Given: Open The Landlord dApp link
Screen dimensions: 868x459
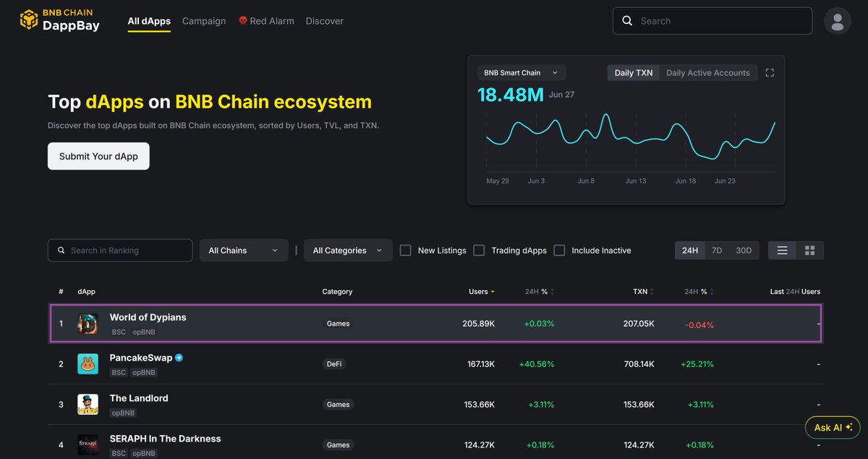Looking at the screenshot, I should (x=138, y=398).
